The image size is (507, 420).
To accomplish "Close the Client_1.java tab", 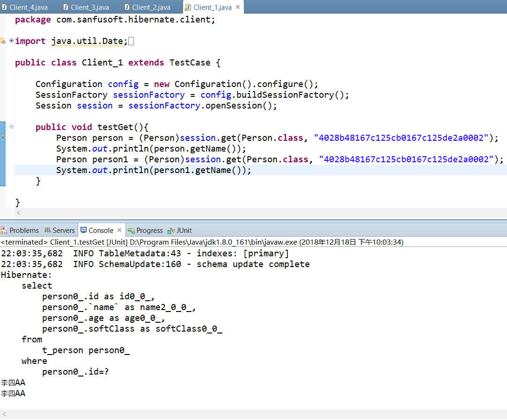I will 238,7.
